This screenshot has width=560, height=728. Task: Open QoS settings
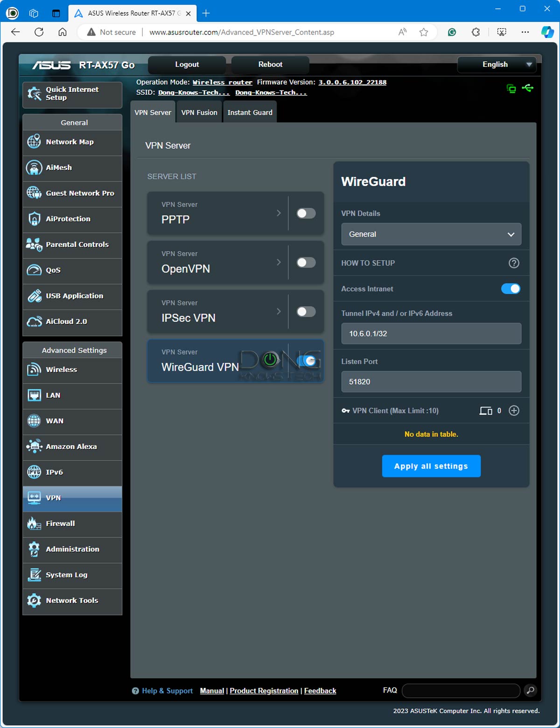[72, 270]
